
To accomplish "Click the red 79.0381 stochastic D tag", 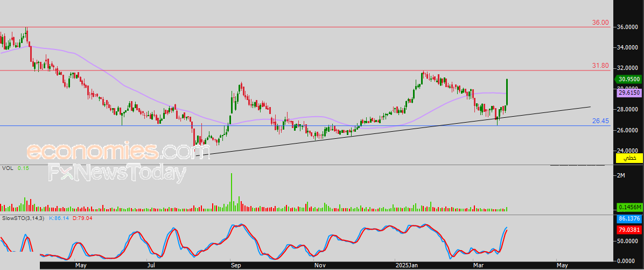I will [629, 231].
